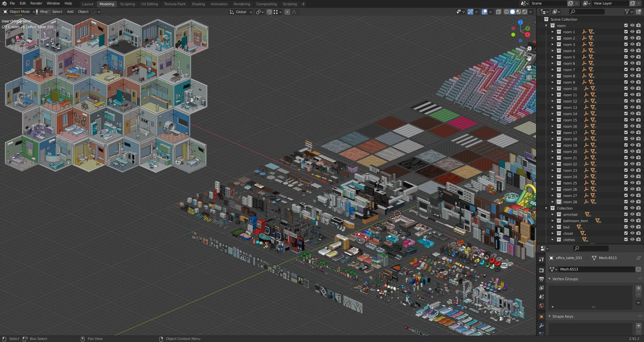
Task: Switch to the Sculpting workspace tab
Action: pyautogui.click(x=127, y=4)
